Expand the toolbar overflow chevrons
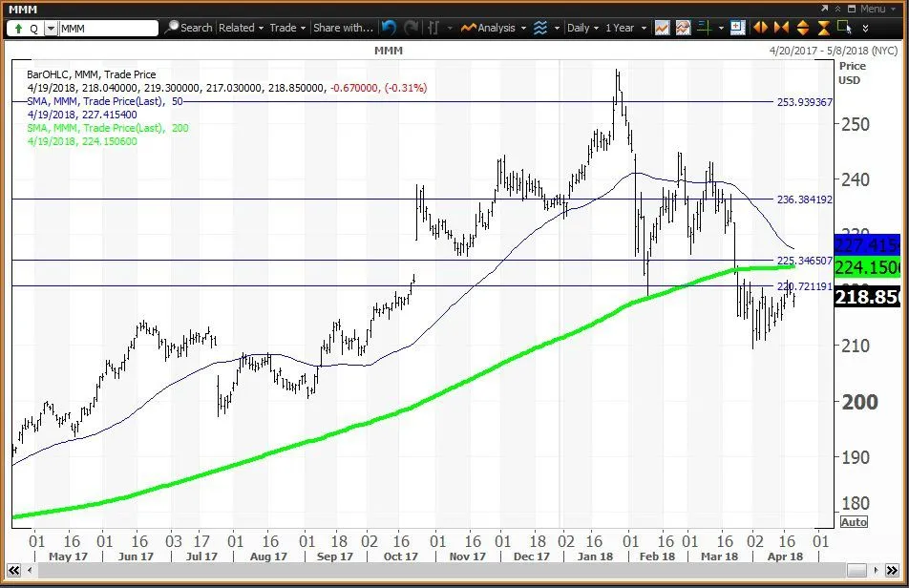This screenshot has width=909, height=588. 865,28
